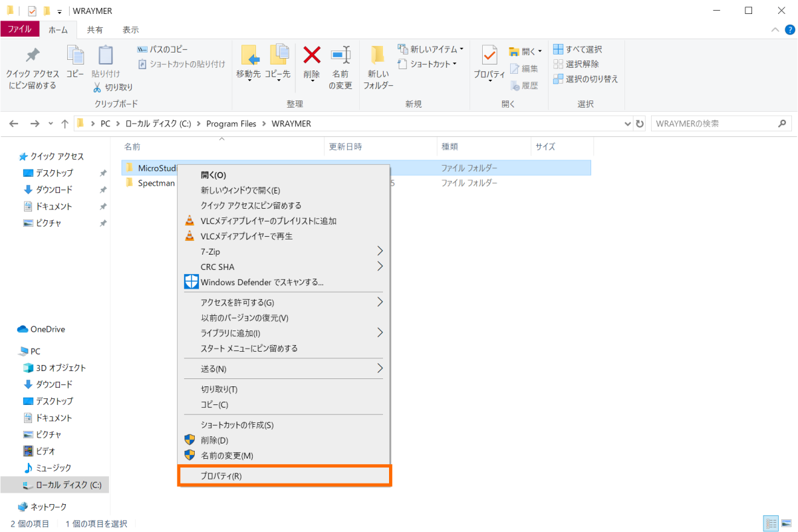Click すべて選択 in the ribbon
The image size is (798, 532).
click(578, 49)
